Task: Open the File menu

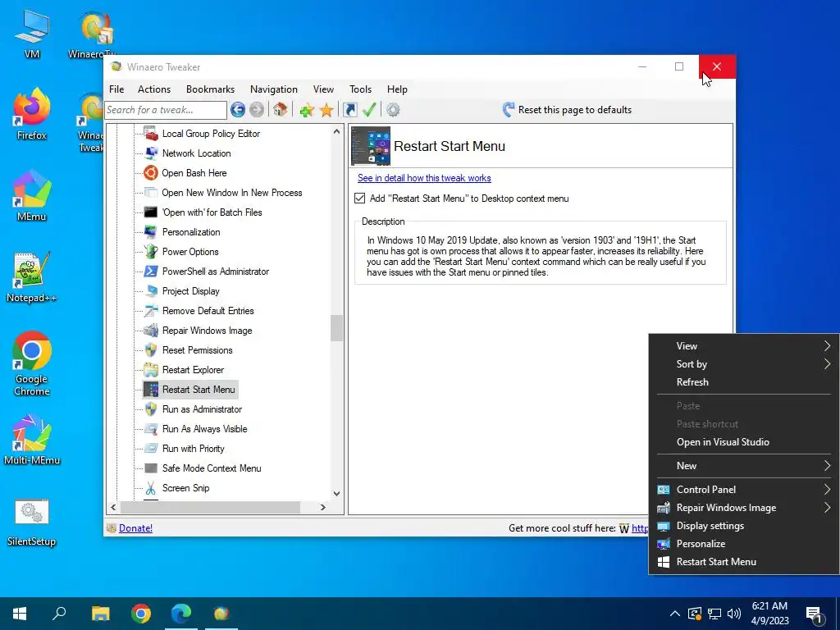Action: [116, 89]
